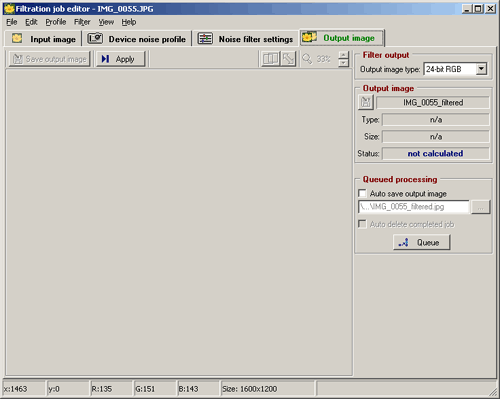The width and height of the screenshot is (500, 399).
Task: Click the Queue button
Action: coord(422,242)
